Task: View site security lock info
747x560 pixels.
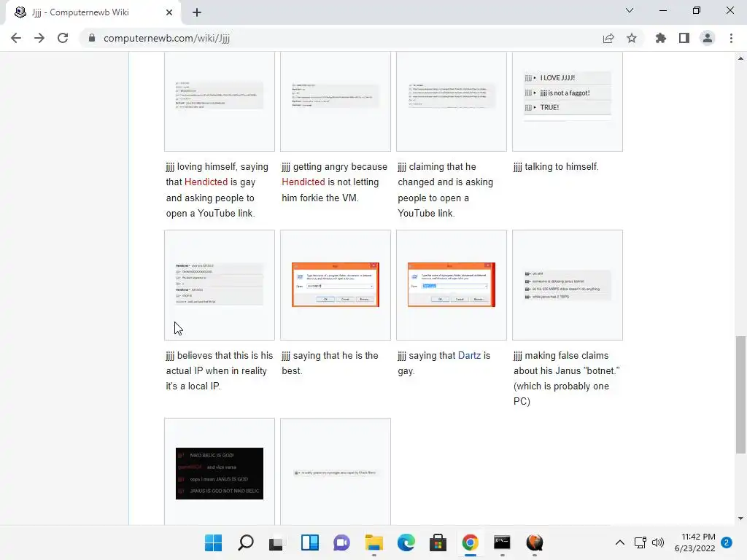Action: (x=92, y=38)
